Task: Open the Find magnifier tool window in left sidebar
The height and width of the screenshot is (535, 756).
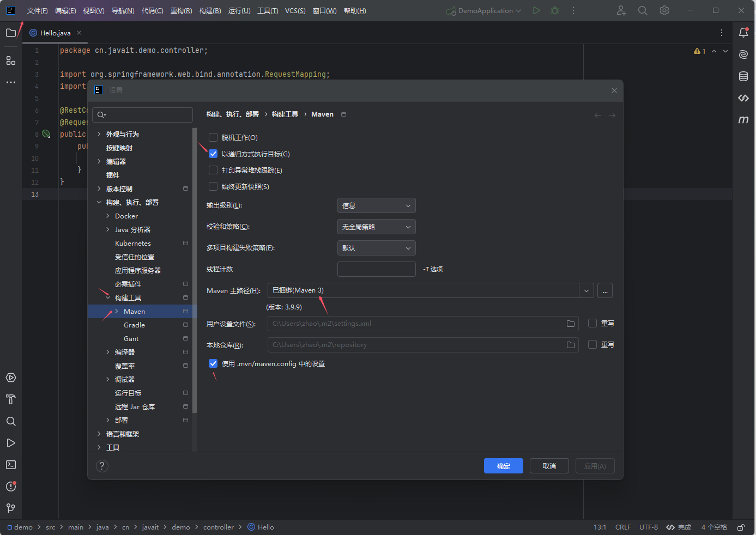Action: (11, 421)
